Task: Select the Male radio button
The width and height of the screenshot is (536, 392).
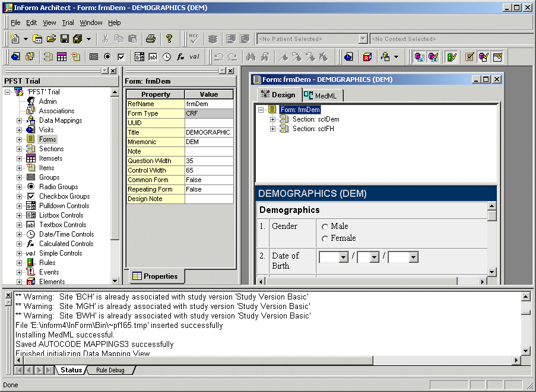Action: 325,227
